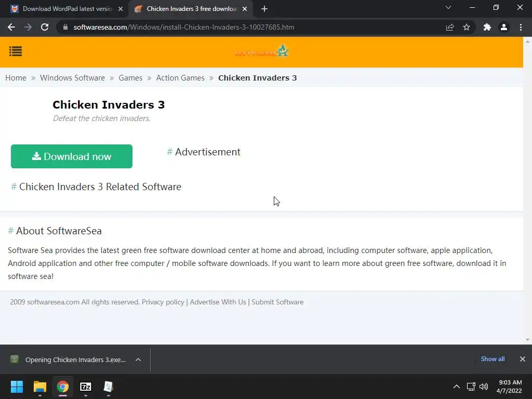Go to Home breadcrumb
The height and width of the screenshot is (399, 532).
16,78
